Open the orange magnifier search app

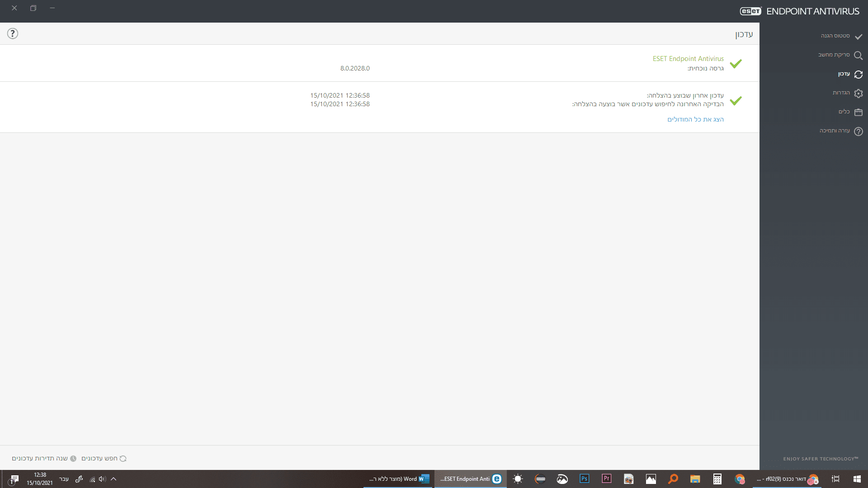coord(673,479)
